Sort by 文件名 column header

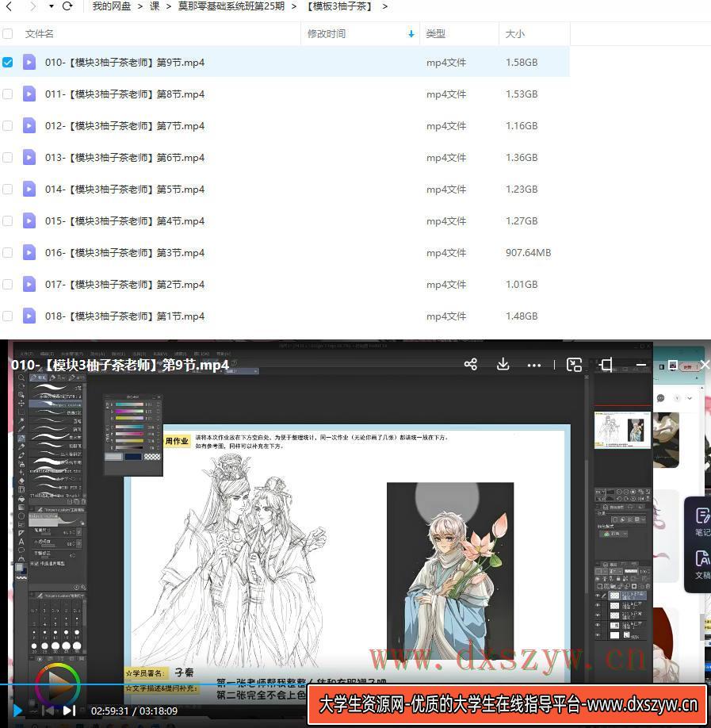coord(40,34)
